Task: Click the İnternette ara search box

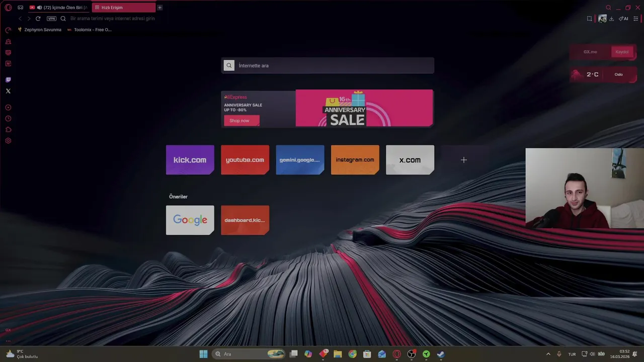Action: click(328, 65)
